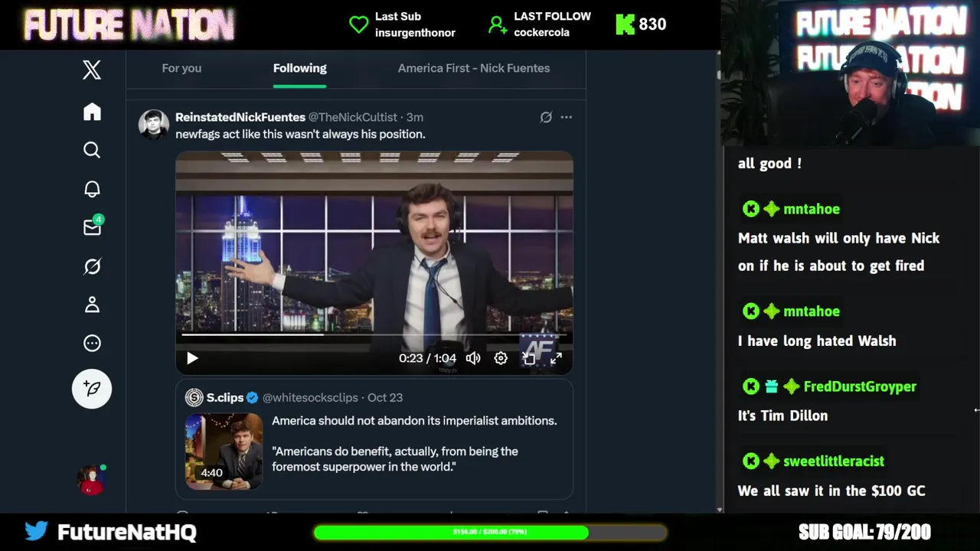This screenshot has width=980, height=551.
Task: Seek on the video progress bar
Action: 374,334
